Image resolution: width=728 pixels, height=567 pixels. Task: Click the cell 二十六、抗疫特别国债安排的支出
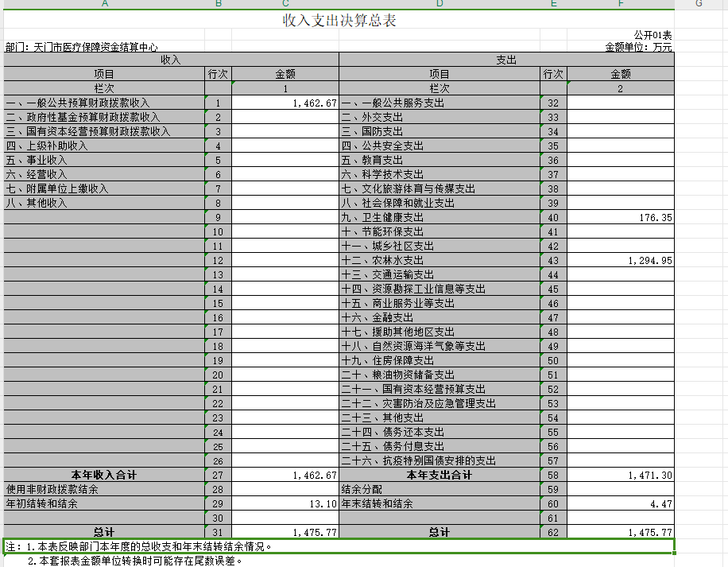tap(440, 460)
